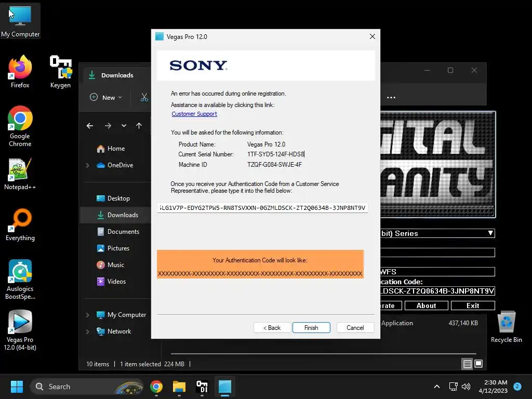This screenshot has width=532, height=399.
Task: Switch to the Vegas Pro taskbar icon
Action: pyautogui.click(x=224, y=387)
